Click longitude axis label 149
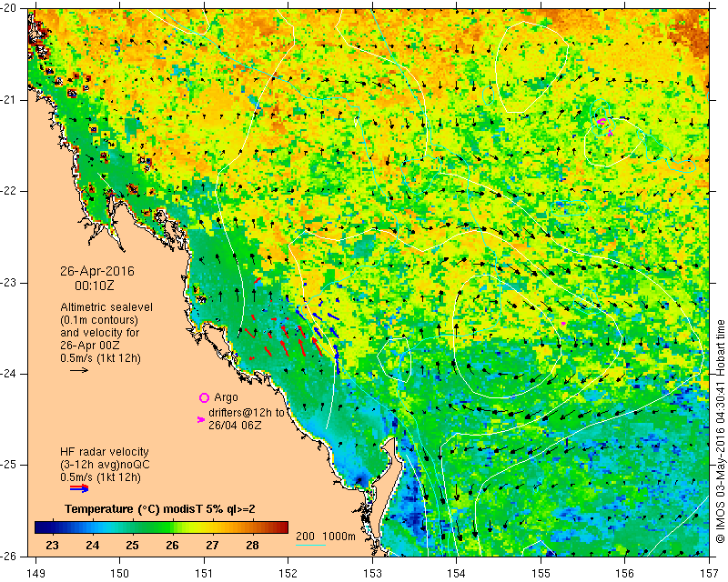The height and width of the screenshot is (582, 728). pos(35,573)
